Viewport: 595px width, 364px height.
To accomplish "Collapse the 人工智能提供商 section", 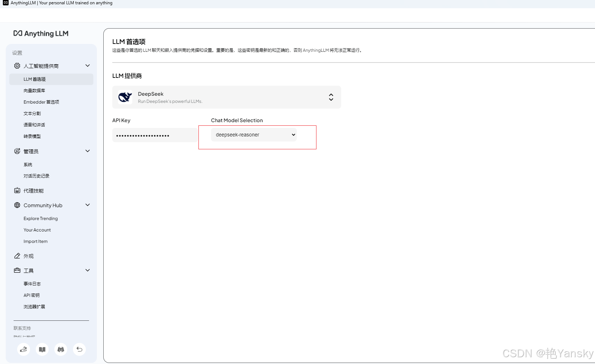I will click(87, 65).
